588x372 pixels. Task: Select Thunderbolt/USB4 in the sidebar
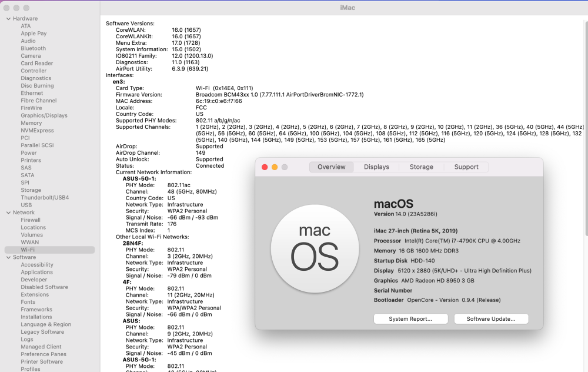pos(45,197)
